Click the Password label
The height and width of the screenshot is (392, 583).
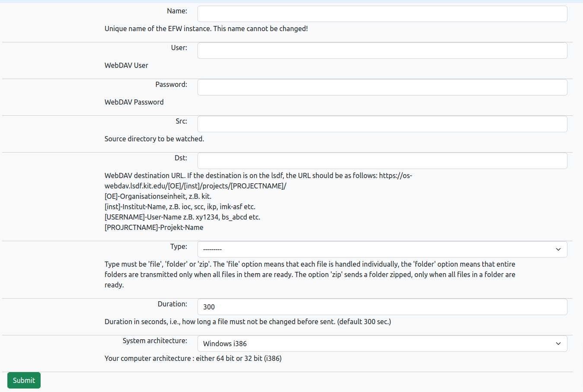coord(171,84)
